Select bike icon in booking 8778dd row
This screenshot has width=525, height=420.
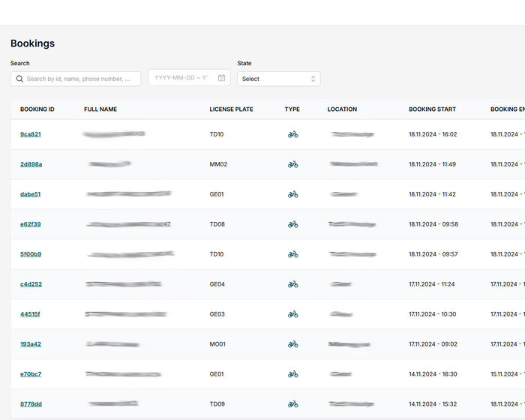pyautogui.click(x=292, y=404)
